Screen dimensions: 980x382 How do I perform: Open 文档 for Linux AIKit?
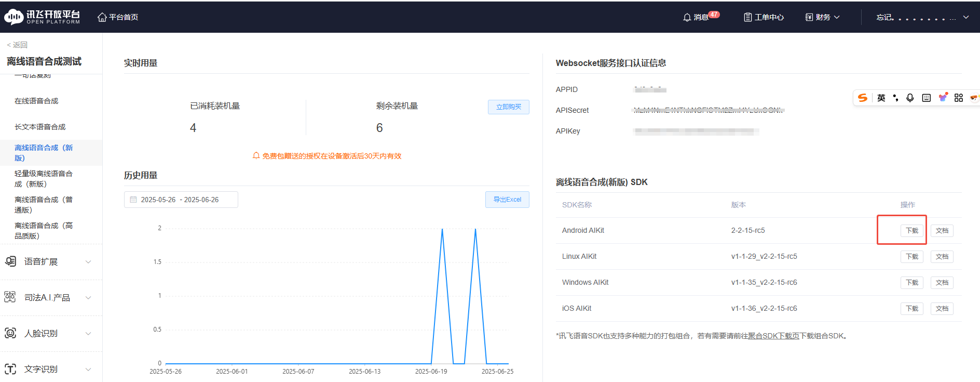point(942,256)
